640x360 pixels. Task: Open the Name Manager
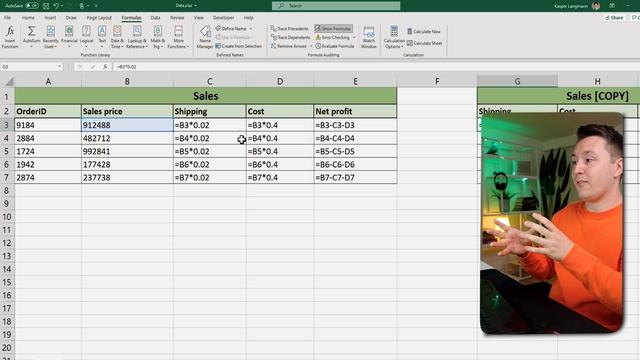(205, 37)
